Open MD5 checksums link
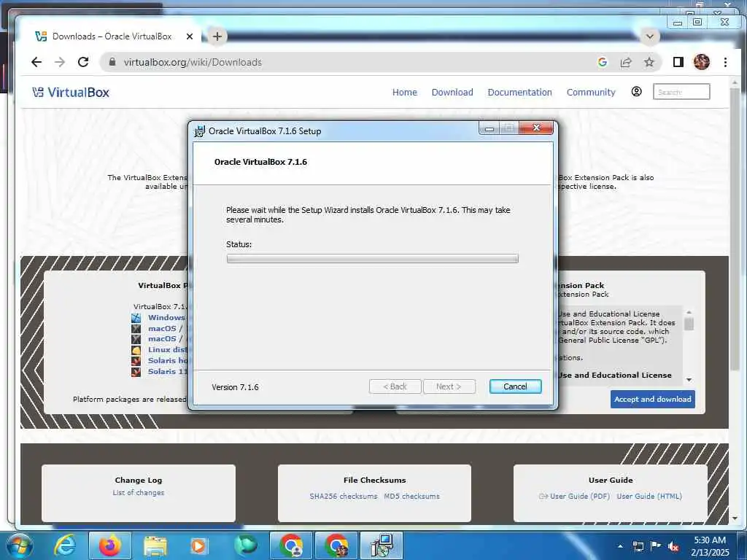Viewport: 747px width, 560px height. pos(411,496)
